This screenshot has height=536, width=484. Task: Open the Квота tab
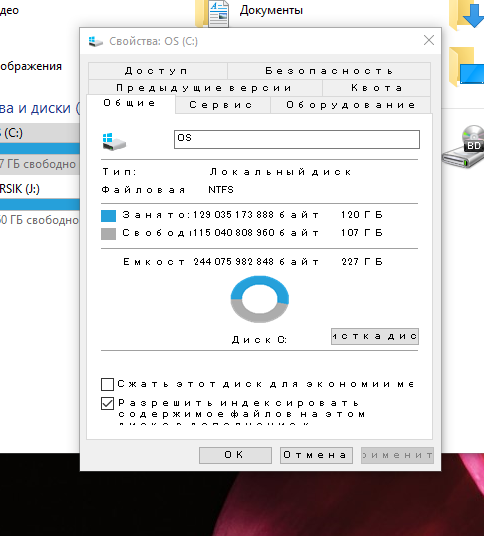(376, 88)
